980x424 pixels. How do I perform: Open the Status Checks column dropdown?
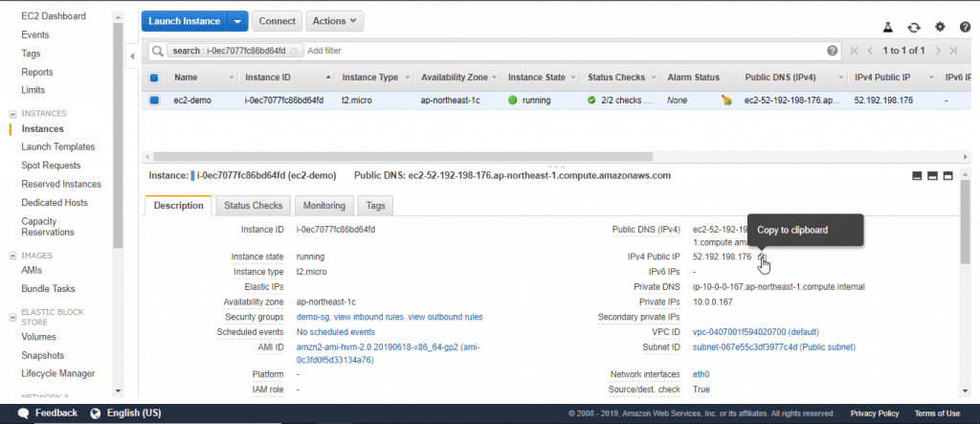(655, 78)
